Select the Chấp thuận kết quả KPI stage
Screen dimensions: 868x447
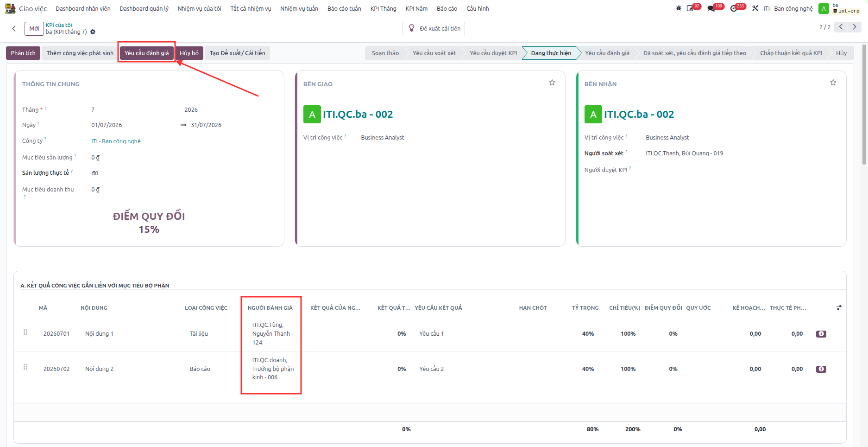click(791, 53)
